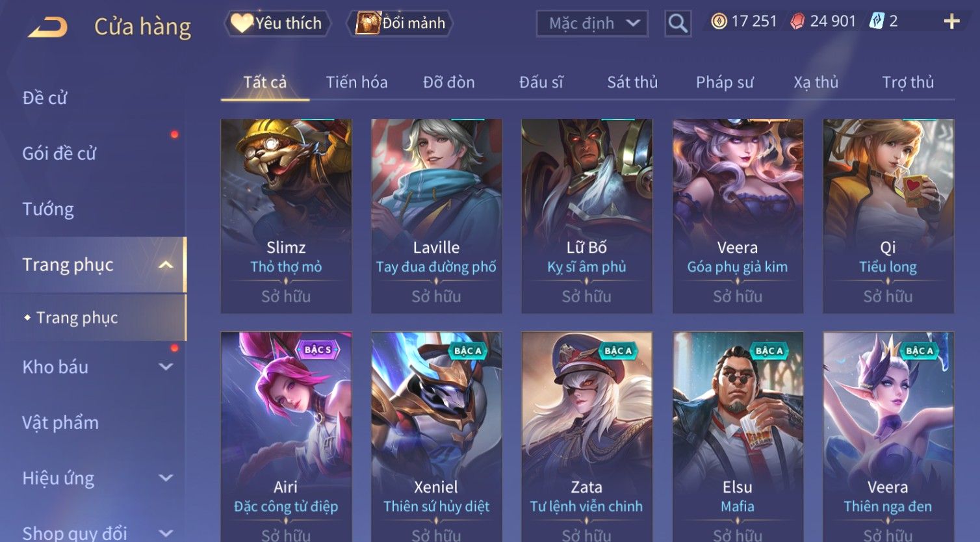Viewport: 980px width, 542px height.
Task: Switch to the Sát thủ tab
Action: point(632,83)
